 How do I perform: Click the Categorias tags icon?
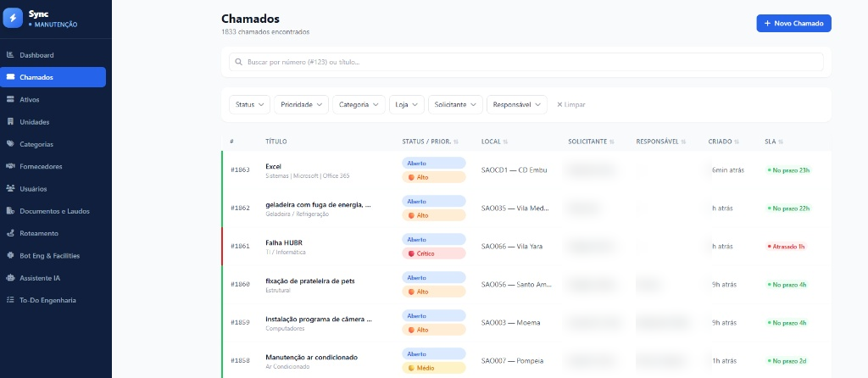point(10,144)
